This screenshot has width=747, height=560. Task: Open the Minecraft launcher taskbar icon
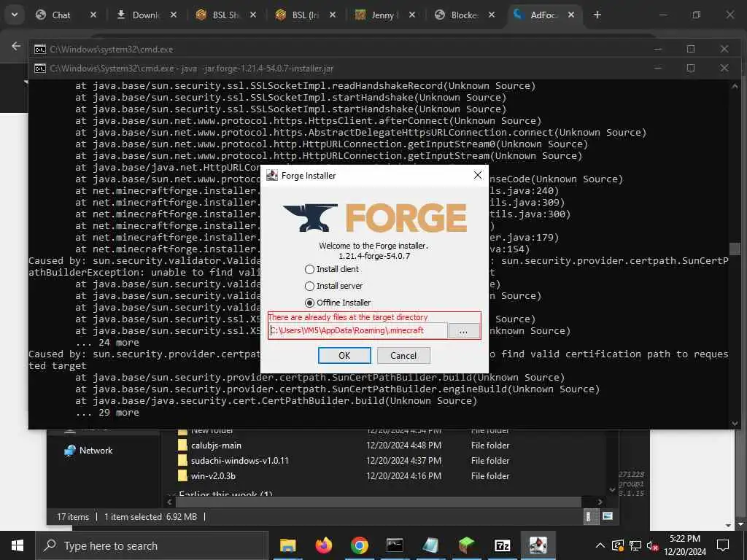pyautogui.click(x=466, y=545)
